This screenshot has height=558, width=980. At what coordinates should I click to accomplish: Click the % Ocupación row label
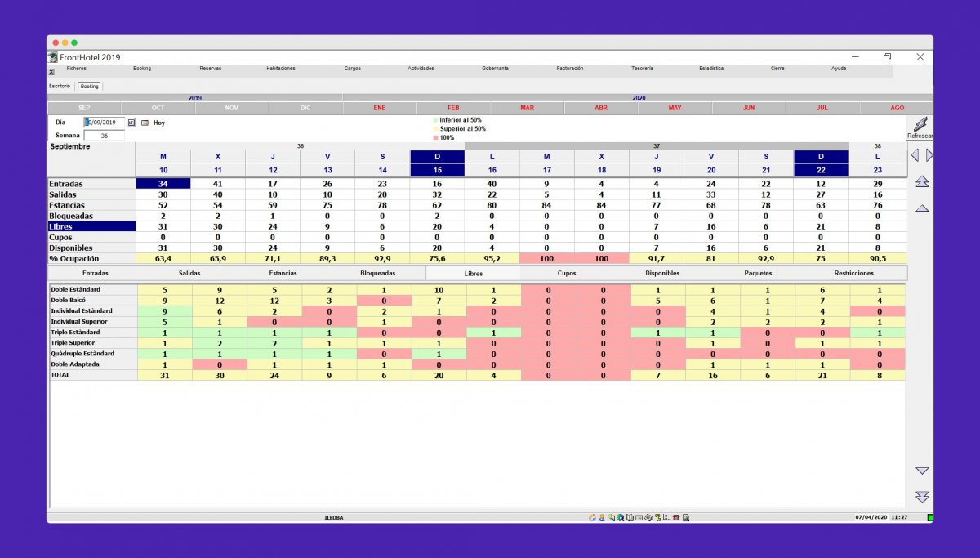[x=91, y=258]
